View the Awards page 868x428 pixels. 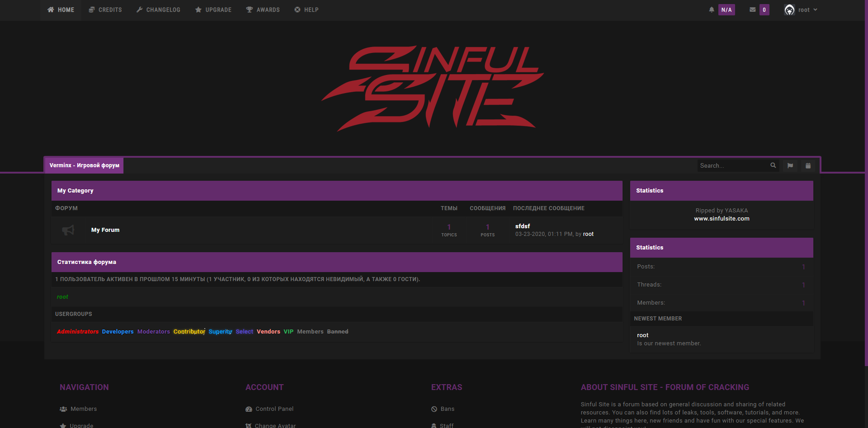263,10
